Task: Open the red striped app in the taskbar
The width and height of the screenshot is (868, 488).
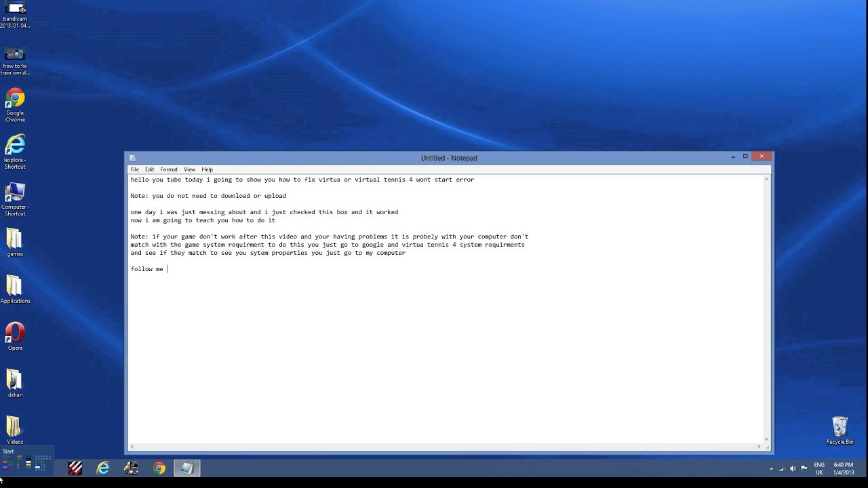Action: coord(75,468)
